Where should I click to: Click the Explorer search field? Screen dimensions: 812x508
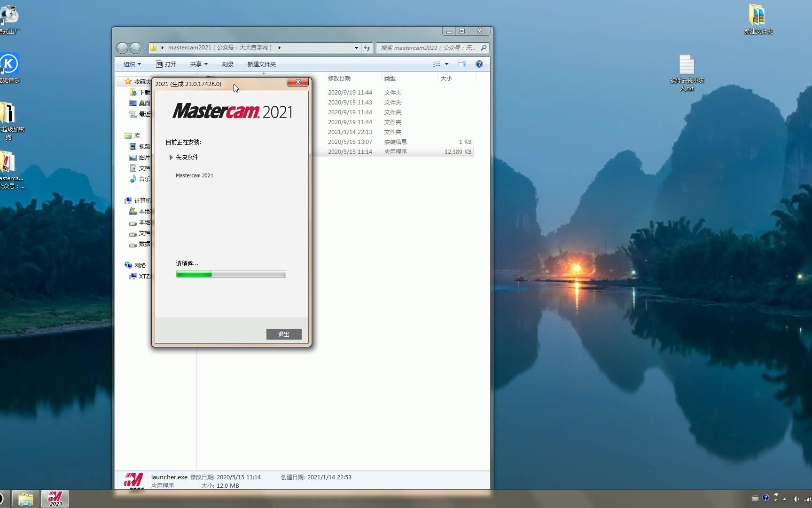coord(428,48)
